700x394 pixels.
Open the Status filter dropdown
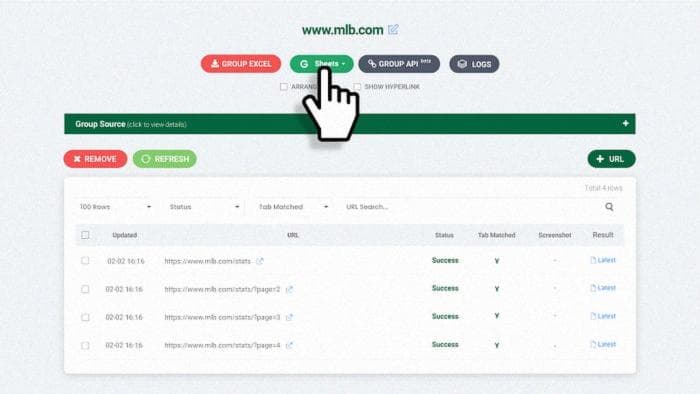[204, 207]
